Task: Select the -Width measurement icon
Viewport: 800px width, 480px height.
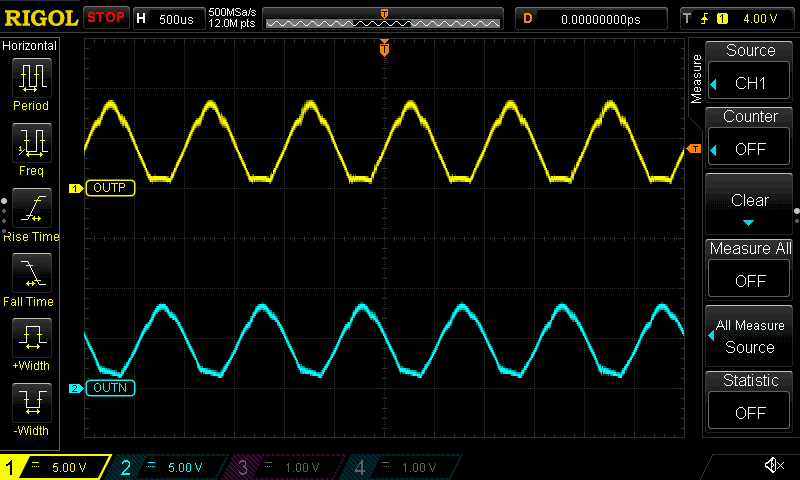Action: tap(30, 404)
